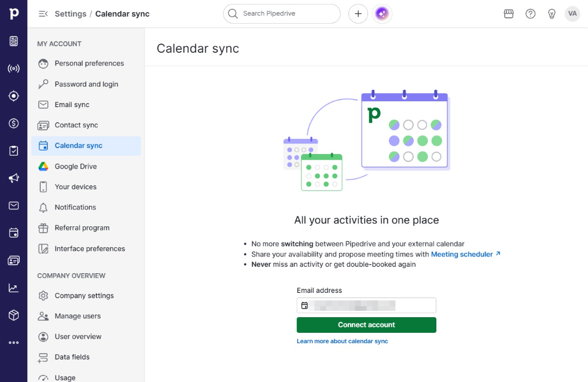The height and width of the screenshot is (382, 588).
Task: Open the AI assistant sparkle button
Action: (x=382, y=14)
